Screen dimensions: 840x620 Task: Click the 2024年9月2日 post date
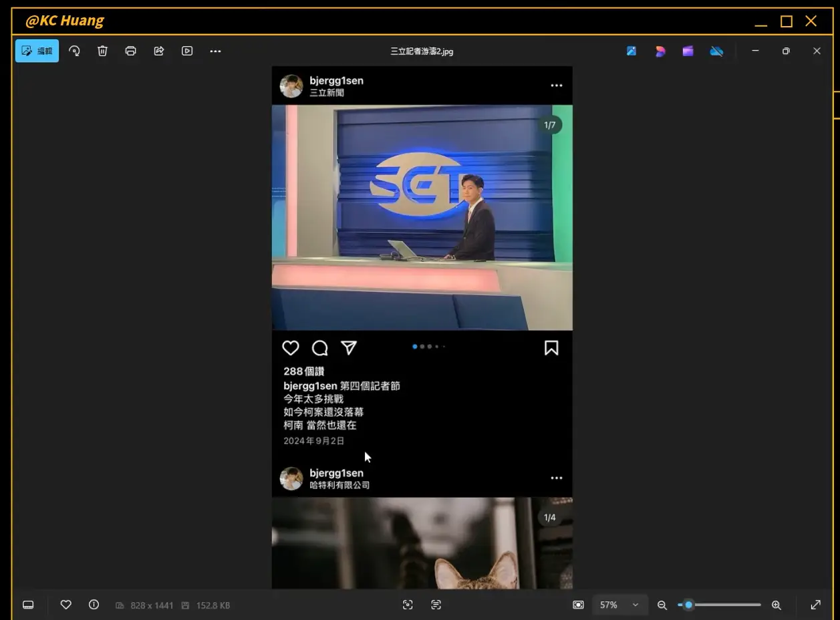tap(314, 441)
